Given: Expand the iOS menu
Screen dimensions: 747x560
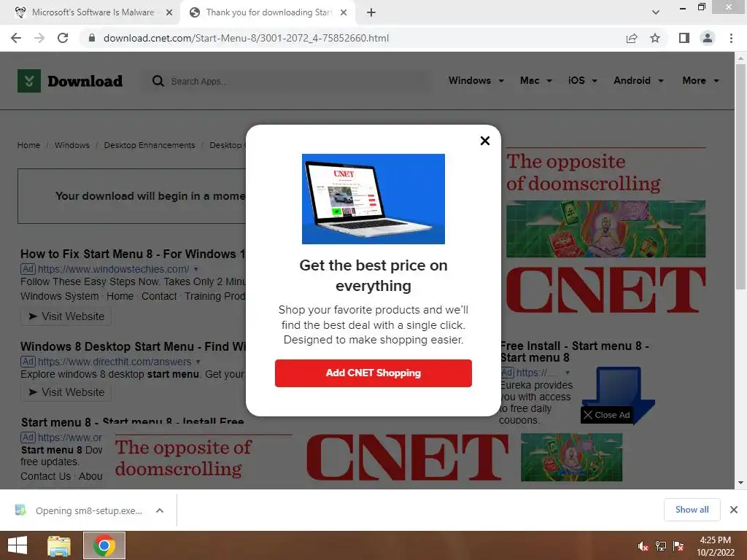Looking at the screenshot, I should [582, 80].
